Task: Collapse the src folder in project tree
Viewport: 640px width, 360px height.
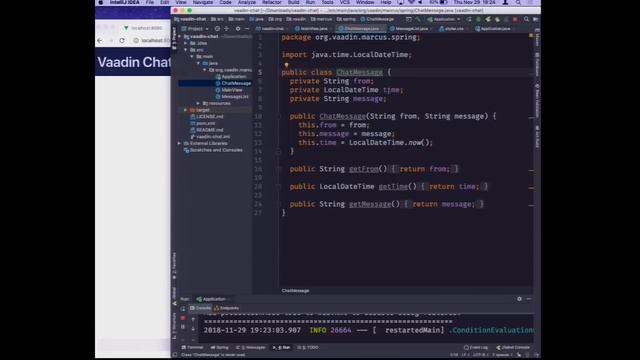Action: click(x=186, y=50)
